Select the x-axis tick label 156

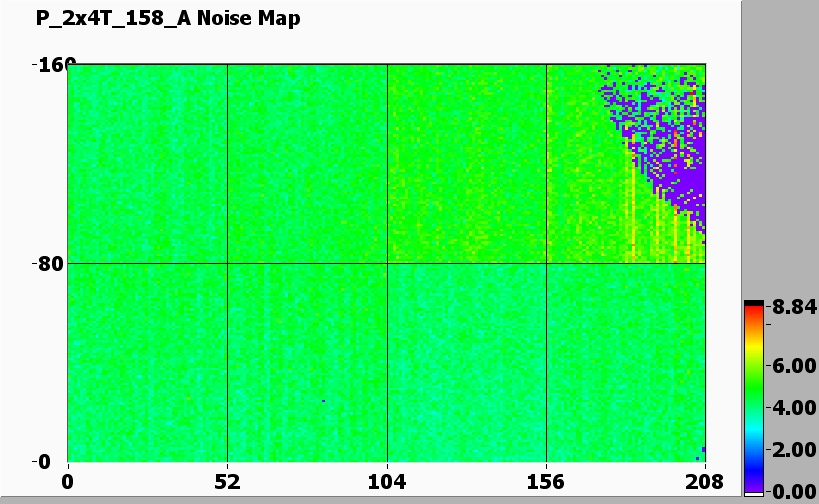(546, 481)
